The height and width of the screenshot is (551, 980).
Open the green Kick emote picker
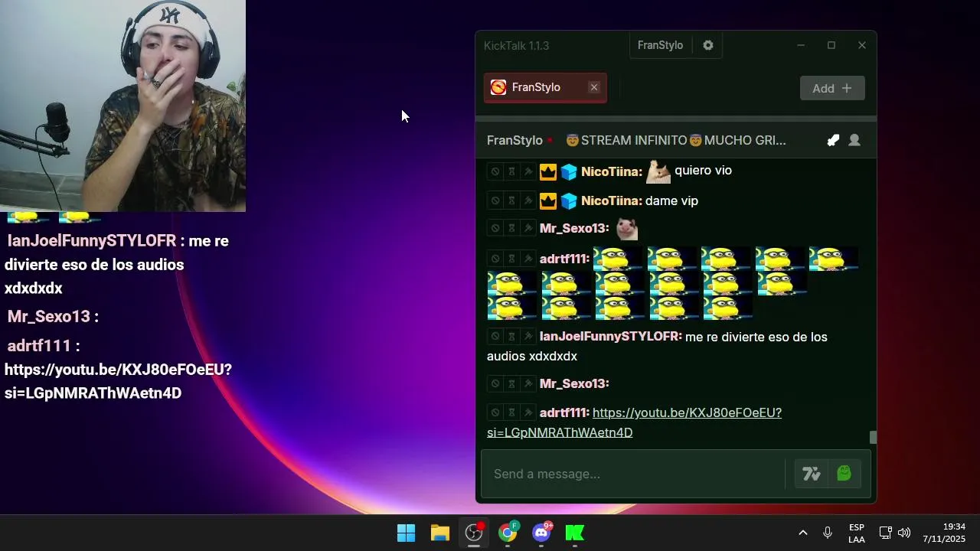click(x=844, y=474)
